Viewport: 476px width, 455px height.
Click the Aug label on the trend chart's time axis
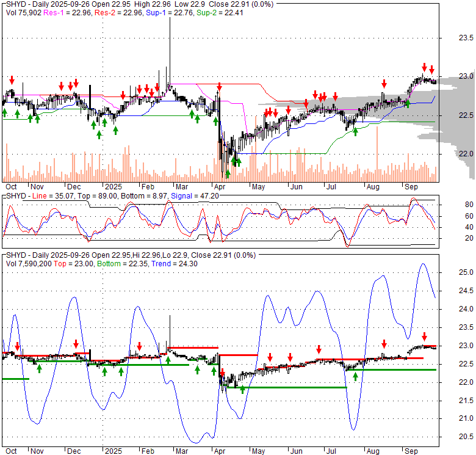coord(373,451)
